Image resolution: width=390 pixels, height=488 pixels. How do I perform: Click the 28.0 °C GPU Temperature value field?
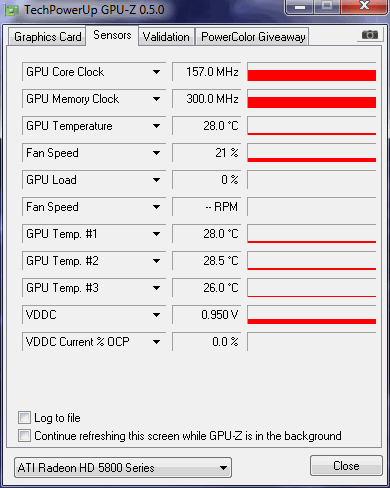pyautogui.click(x=207, y=126)
